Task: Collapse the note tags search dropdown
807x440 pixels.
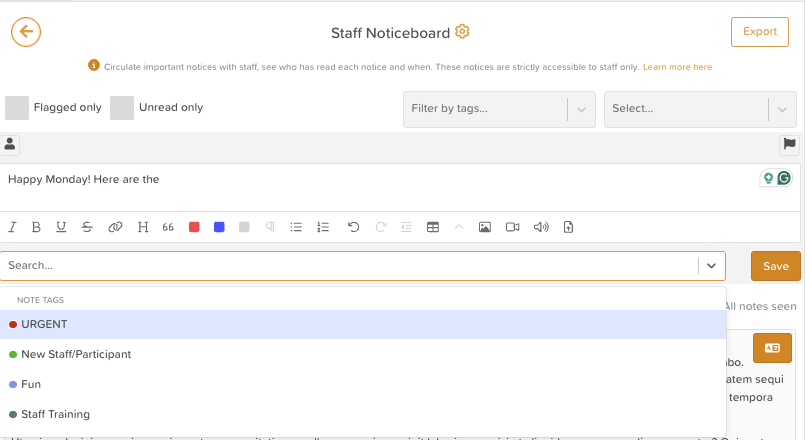Action: 711,266
